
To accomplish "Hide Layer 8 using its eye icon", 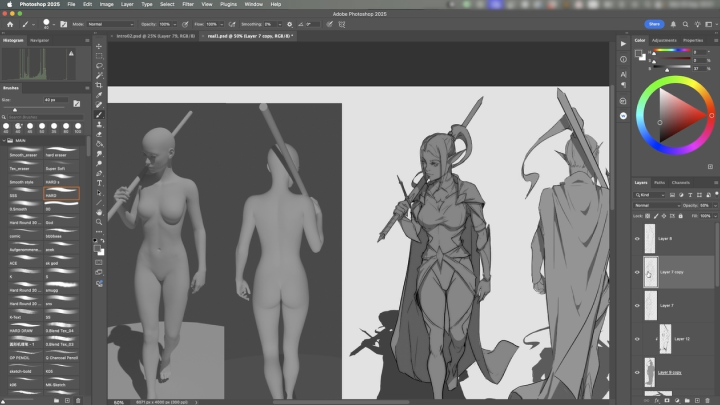I will click(638, 239).
